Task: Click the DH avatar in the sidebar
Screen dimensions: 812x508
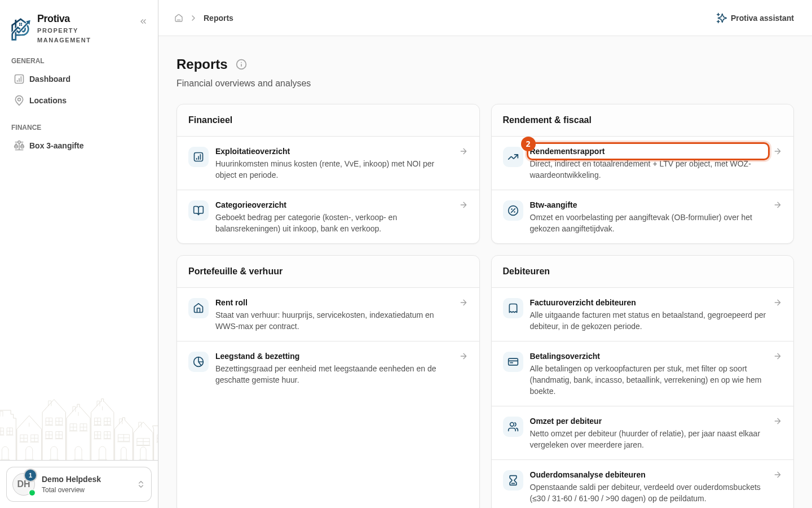Action: 24,484
